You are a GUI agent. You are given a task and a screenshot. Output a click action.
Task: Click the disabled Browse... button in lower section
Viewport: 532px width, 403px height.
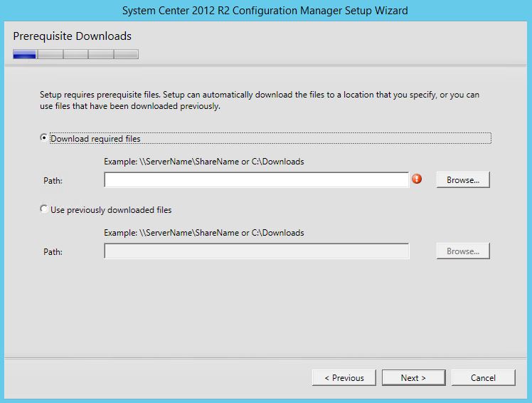462,251
